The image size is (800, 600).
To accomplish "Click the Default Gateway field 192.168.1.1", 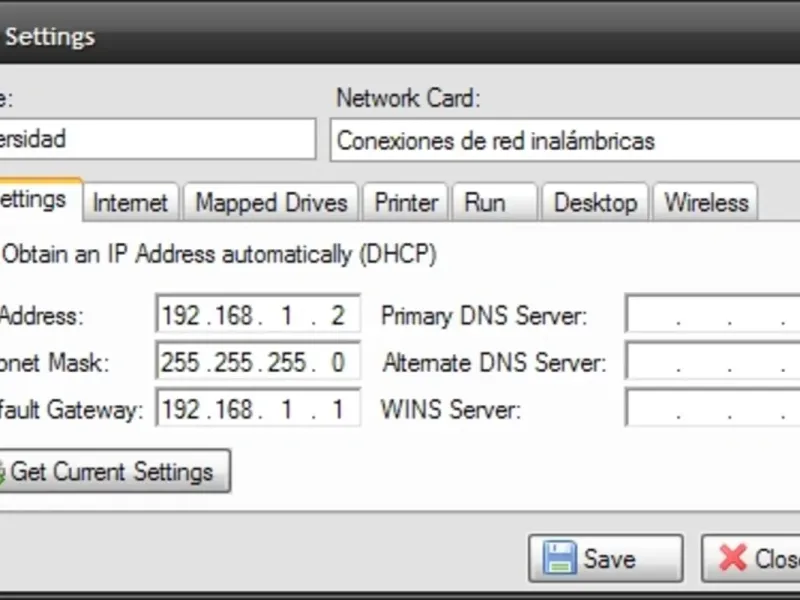I will (258, 408).
